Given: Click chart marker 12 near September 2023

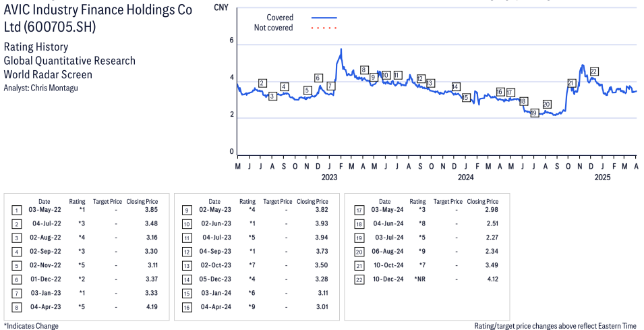Looking at the screenshot, I should point(420,79).
